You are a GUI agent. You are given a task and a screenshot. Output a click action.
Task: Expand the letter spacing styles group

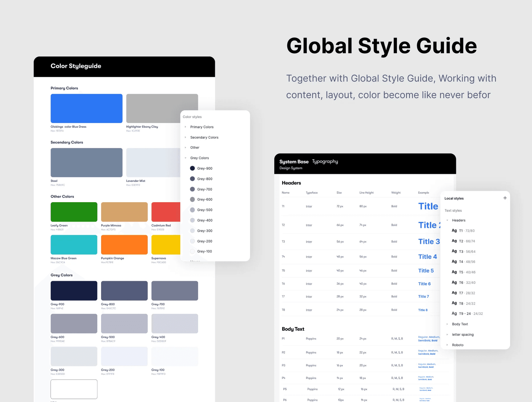pos(447,335)
